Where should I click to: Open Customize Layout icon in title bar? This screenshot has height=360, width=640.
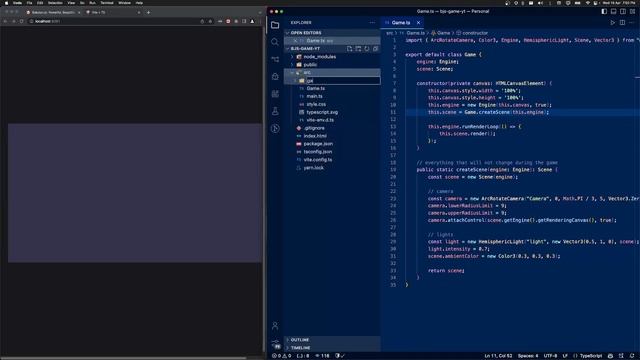632,11
